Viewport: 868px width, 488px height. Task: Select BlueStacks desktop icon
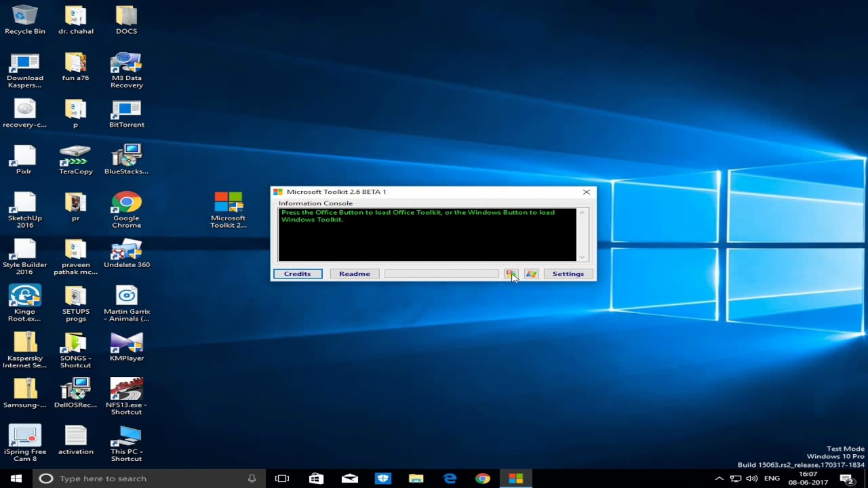pos(126,160)
